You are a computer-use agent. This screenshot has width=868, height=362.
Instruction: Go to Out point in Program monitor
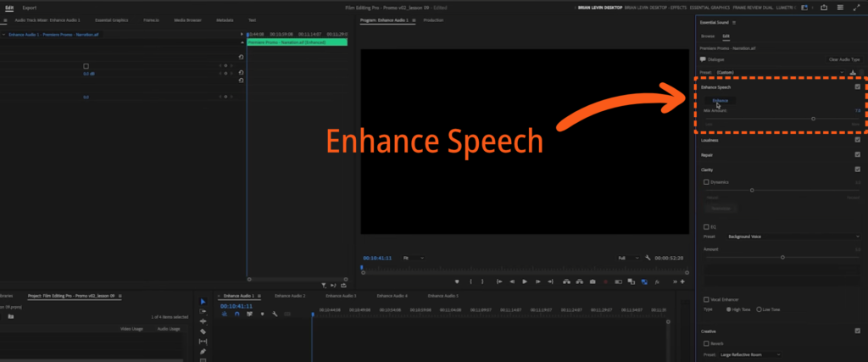click(550, 281)
